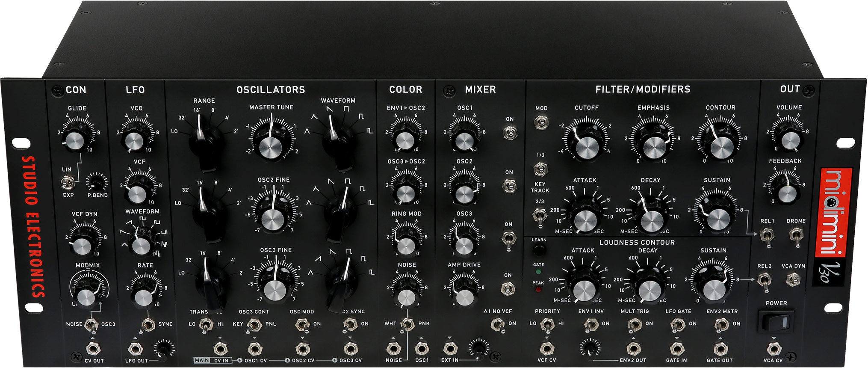868x368 pixels.
Task: Click the RING MOD knob
Action: click(406, 243)
